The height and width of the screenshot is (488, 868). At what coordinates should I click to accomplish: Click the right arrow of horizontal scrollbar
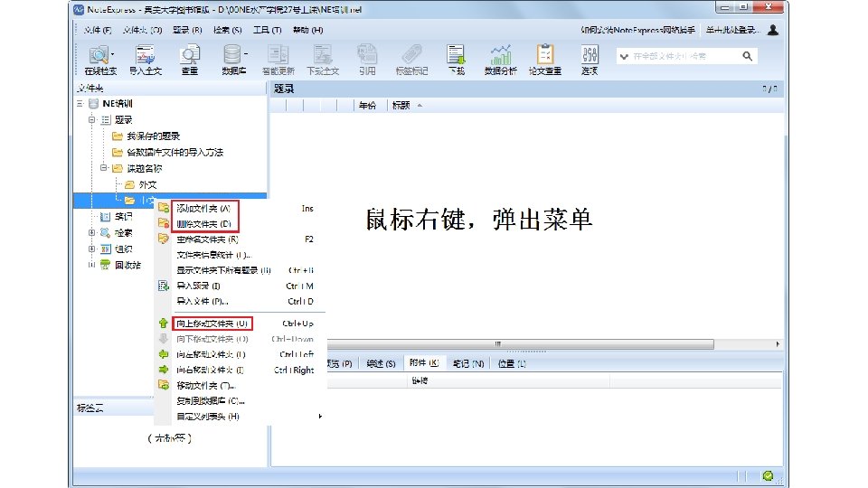pyautogui.click(x=778, y=344)
